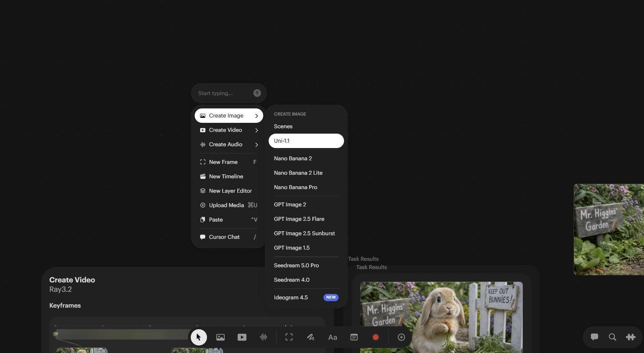Click the Keyframes label in Create Video panel

coord(65,305)
